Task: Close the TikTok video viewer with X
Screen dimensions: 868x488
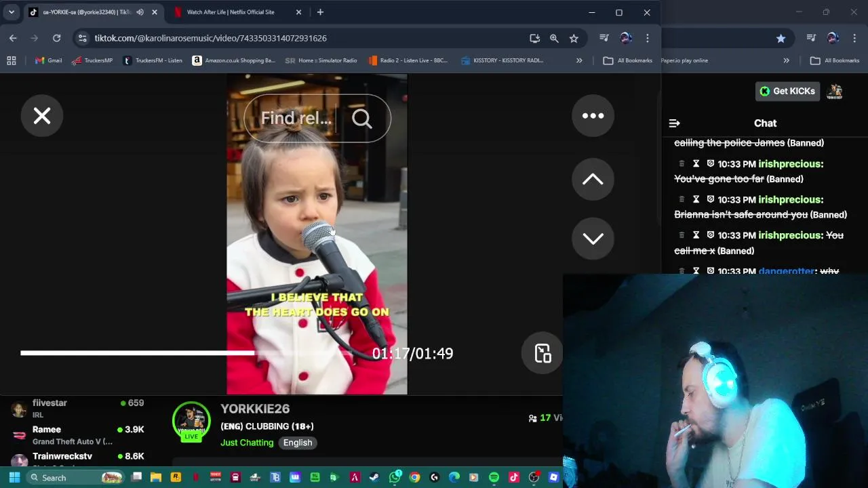Action: click(42, 116)
